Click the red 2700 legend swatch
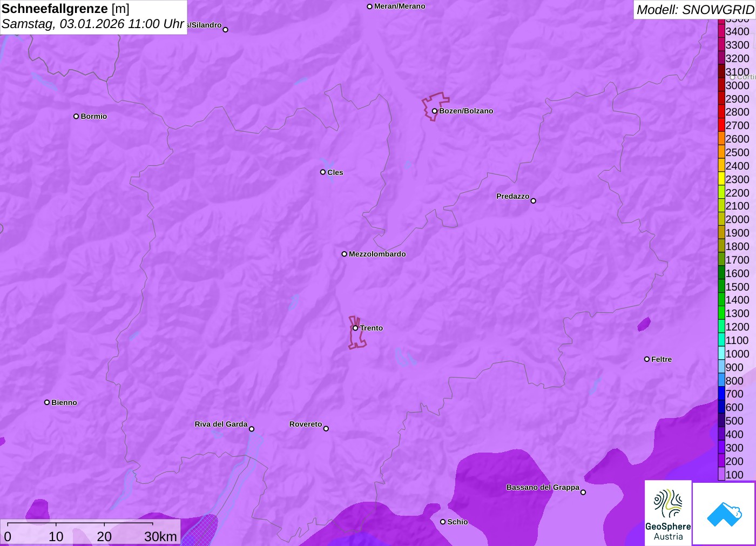 pos(721,125)
